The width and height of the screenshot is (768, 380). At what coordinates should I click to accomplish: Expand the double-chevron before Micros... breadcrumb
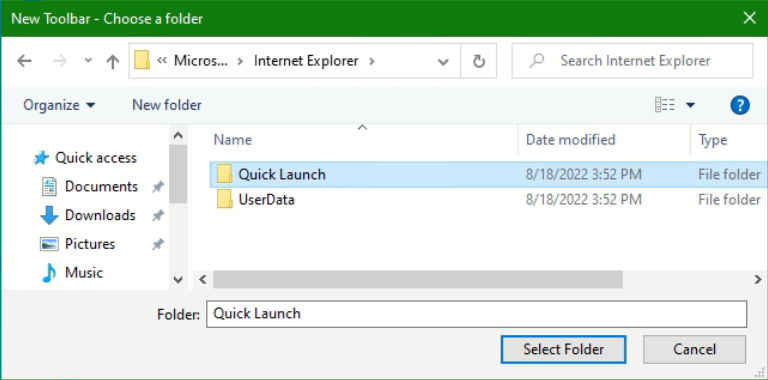click(162, 61)
